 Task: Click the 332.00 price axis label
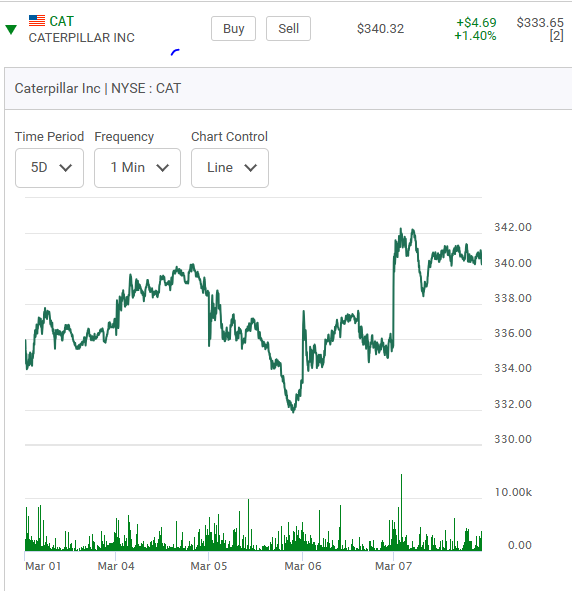pos(513,404)
